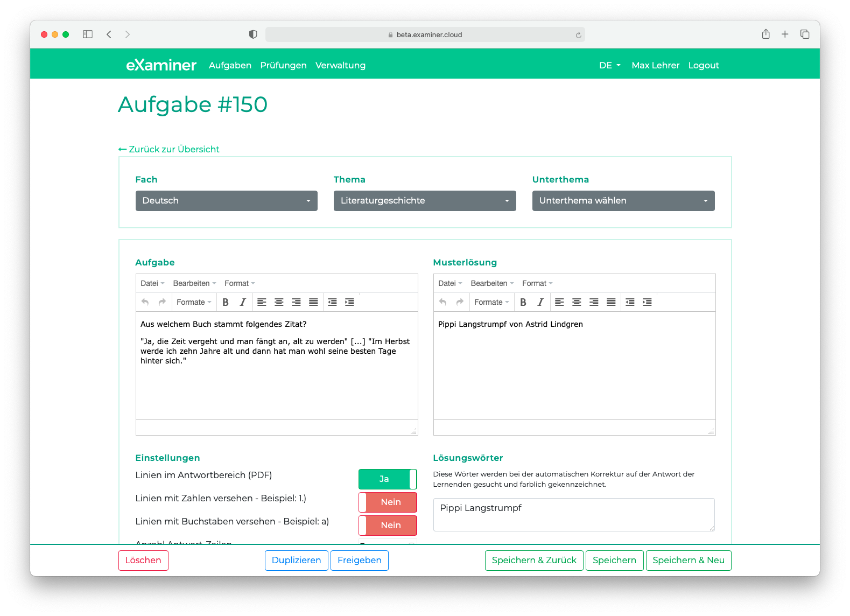The image size is (850, 616).
Task: Open Datei menu in Aufgabe editor
Action: pyautogui.click(x=152, y=283)
